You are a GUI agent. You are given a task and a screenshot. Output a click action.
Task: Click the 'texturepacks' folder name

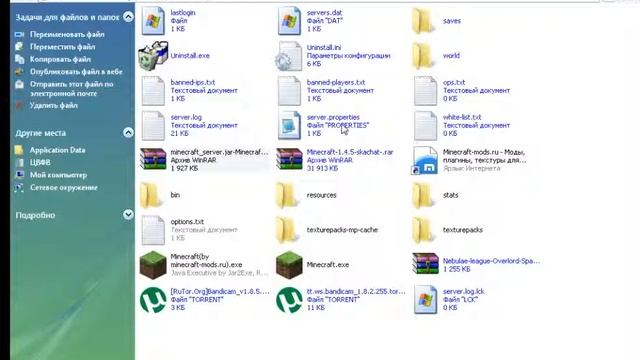pyautogui.click(x=463, y=230)
